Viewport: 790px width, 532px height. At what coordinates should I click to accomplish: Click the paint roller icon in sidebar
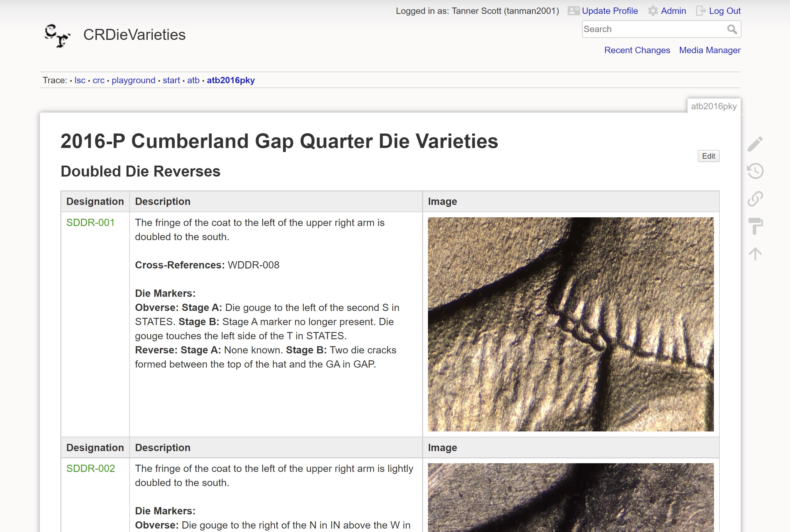point(755,226)
